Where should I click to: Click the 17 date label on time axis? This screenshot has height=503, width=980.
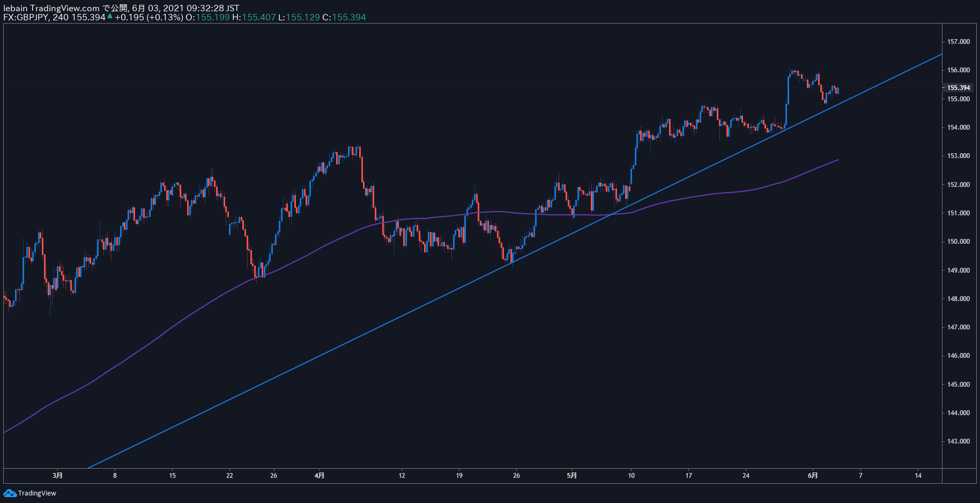coord(688,475)
